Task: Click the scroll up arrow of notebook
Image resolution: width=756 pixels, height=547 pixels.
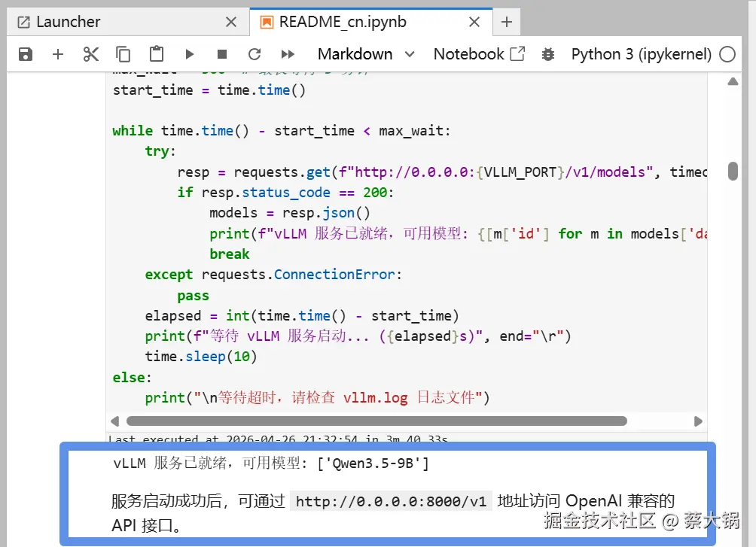Action: 733,81
